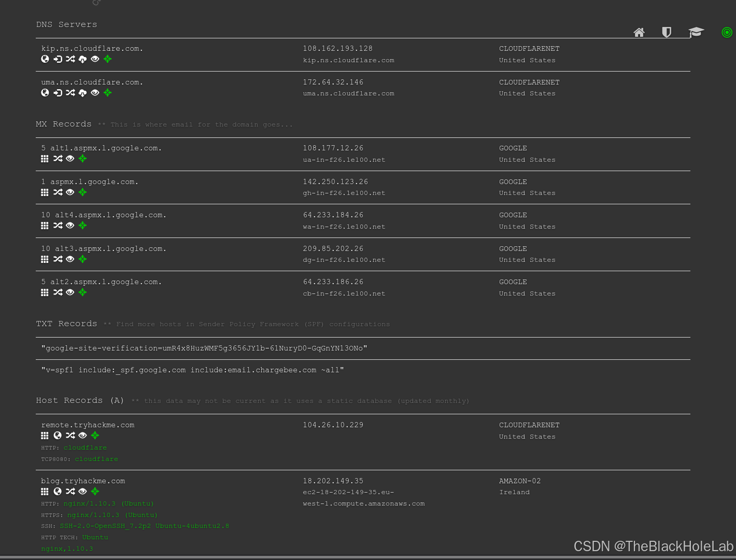736x560 pixels.
Task: Click grid icon under alt3.aspmx.l.google.com
Action: (x=45, y=259)
